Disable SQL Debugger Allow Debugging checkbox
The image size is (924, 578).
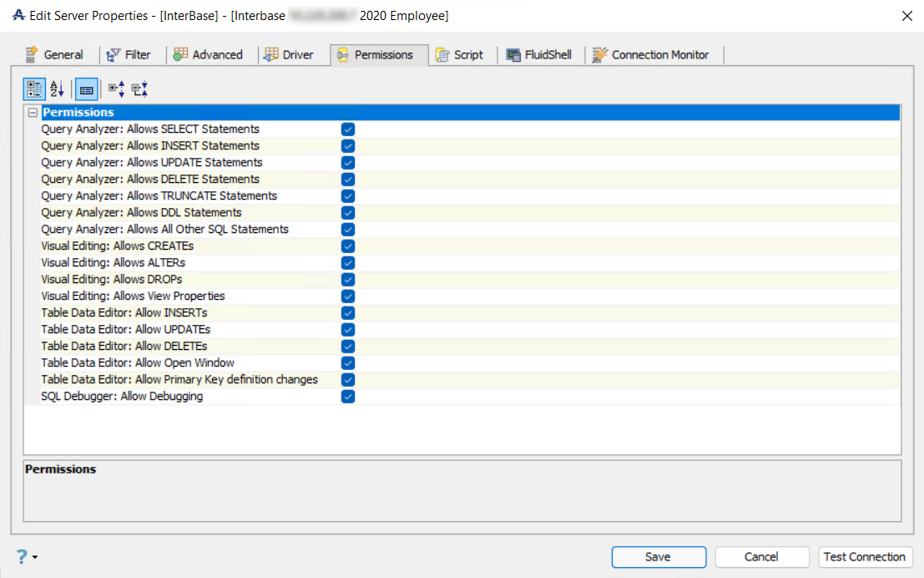(348, 397)
